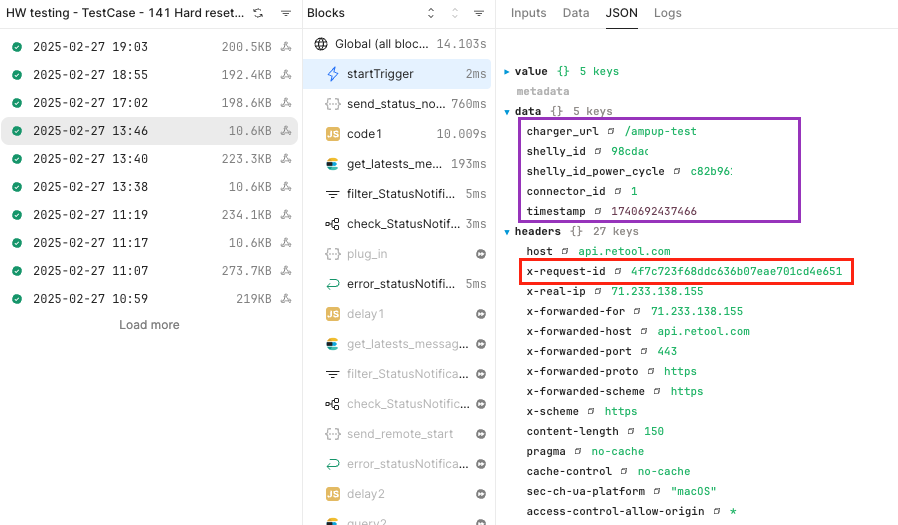Select the greyed plug_in block
This screenshot has width=898, height=525.
[x=399, y=254]
